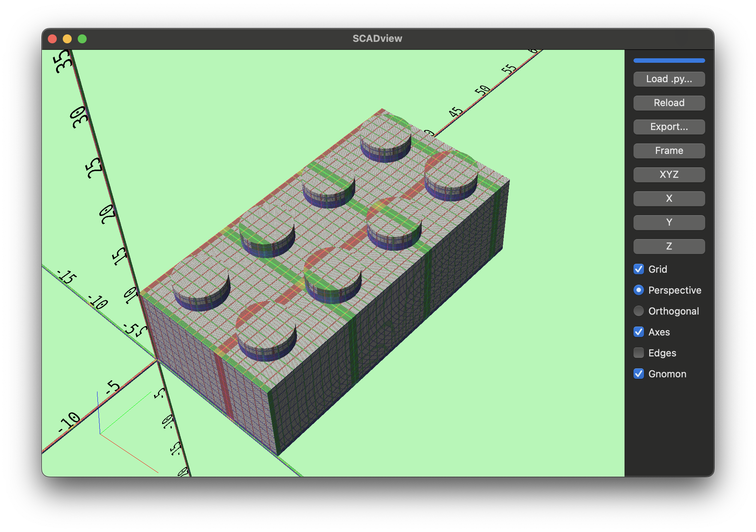Open the Export dialog

pos(669,127)
